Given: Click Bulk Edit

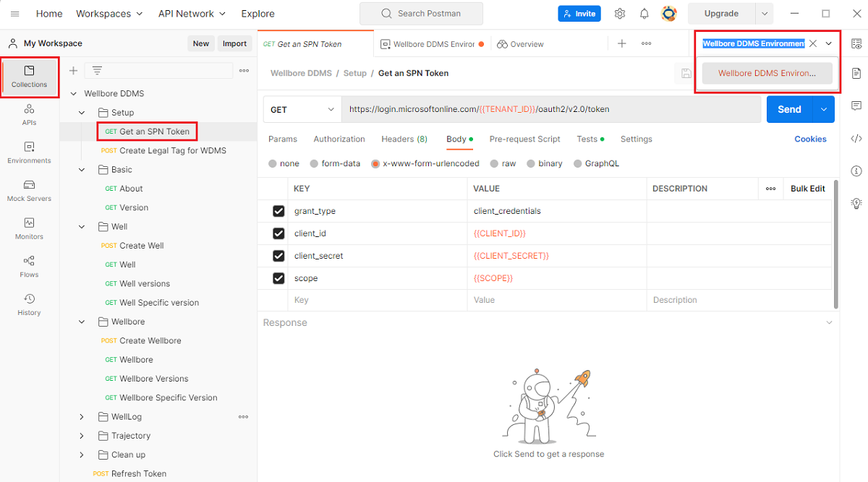Looking at the screenshot, I should (x=808, y=189).
